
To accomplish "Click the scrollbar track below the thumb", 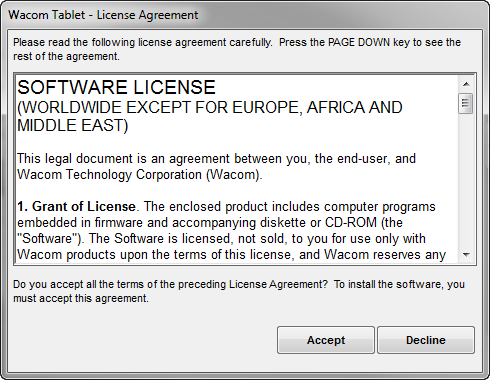I will 466,181.
